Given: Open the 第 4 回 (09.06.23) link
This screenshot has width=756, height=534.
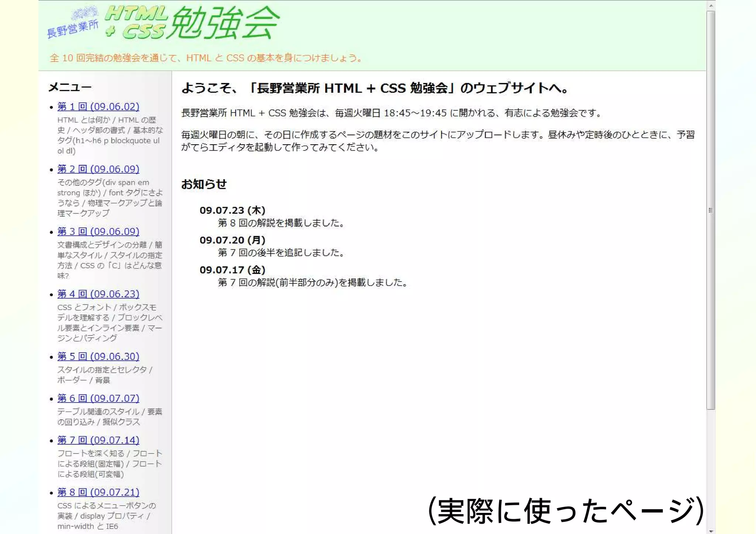Looking at the screenshot, I should 98,294.
